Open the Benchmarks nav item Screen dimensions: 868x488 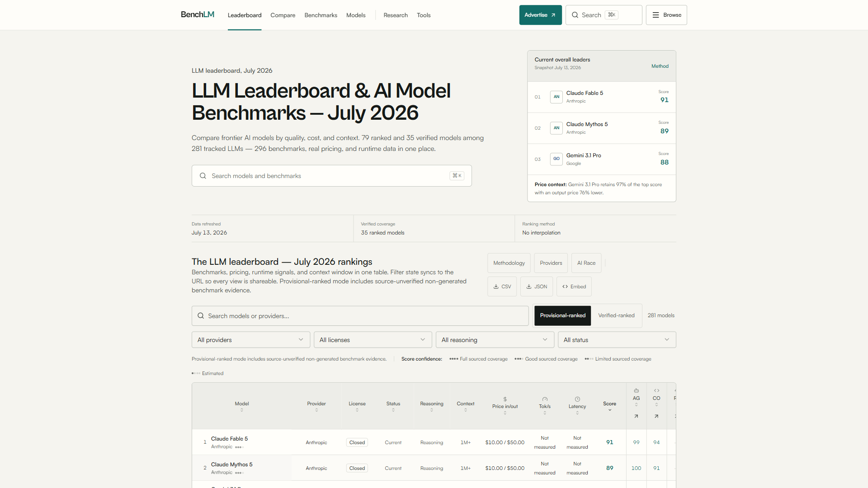[321, 15]
